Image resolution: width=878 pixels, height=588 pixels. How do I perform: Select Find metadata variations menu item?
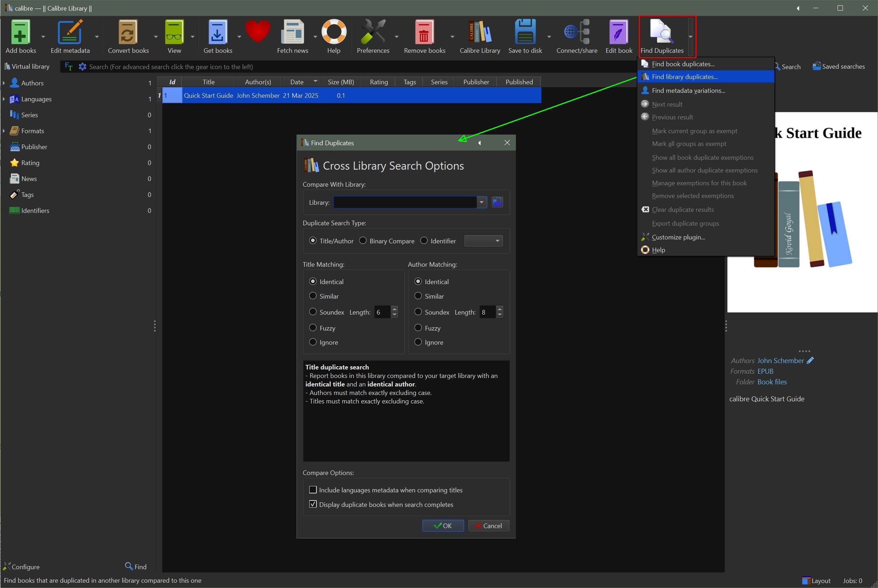point(705,90)
